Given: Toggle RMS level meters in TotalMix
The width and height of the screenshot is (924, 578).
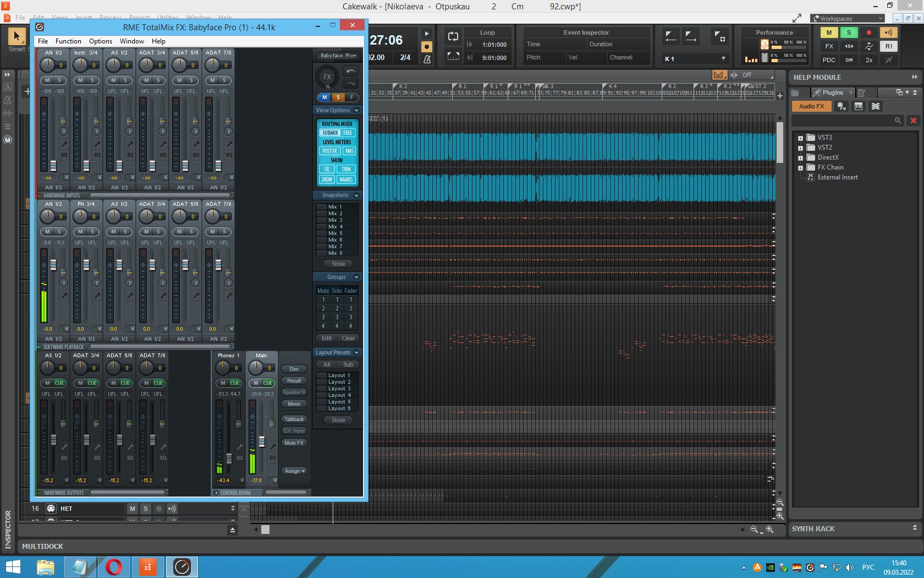Looking at the screenshot, I should (x=349, y=151).
